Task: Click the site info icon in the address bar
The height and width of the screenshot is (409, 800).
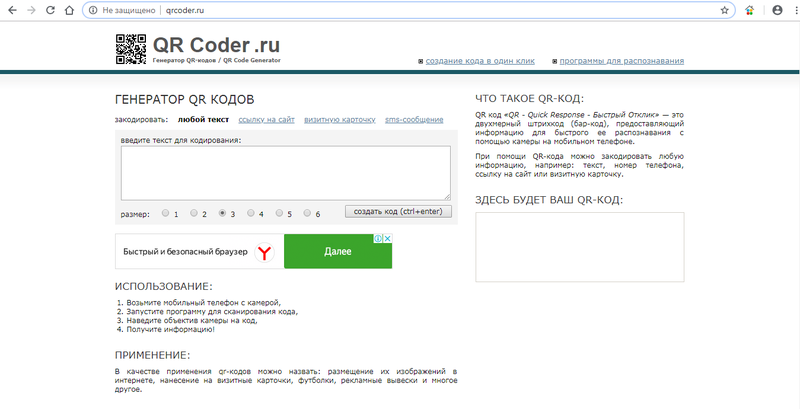Action: (93, 10)
